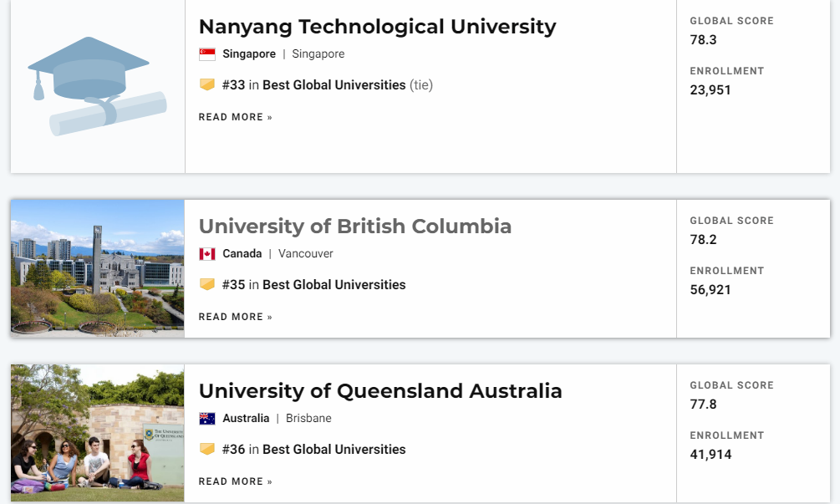Viewport: 840px width, 504px height.
Task: Click the Australia flag icon
Action: pos(206,418)
